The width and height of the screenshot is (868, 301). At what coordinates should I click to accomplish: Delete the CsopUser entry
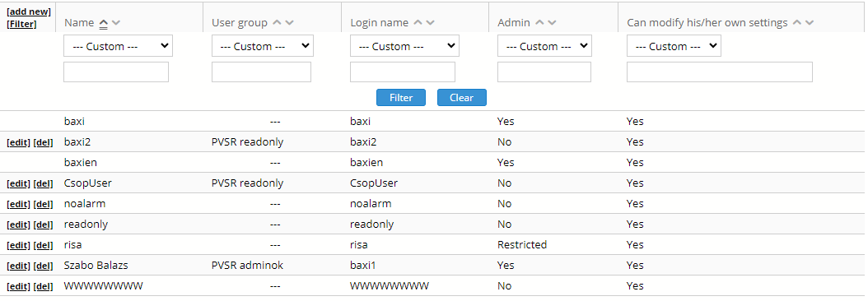point(43,183)
